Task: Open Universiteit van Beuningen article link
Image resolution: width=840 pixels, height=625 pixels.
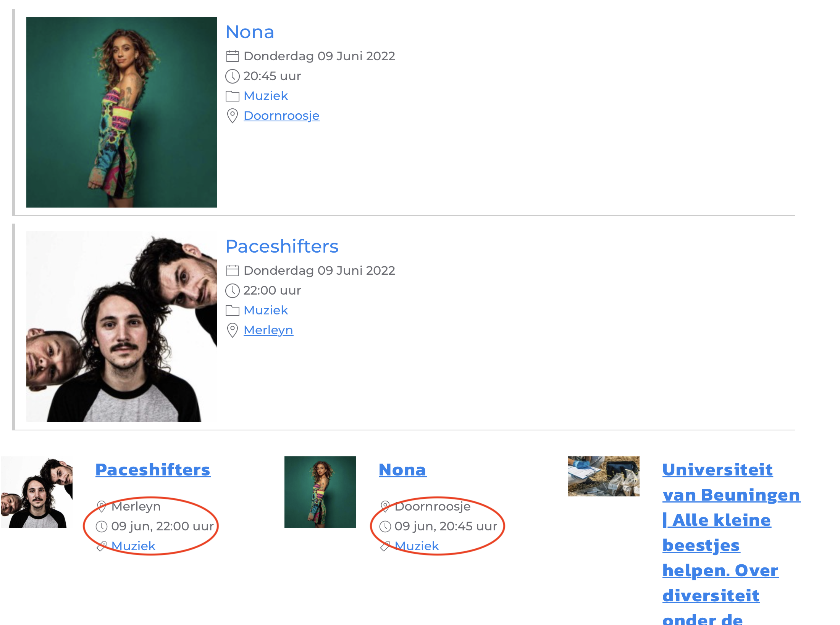Action: click(x=731, y=543)
